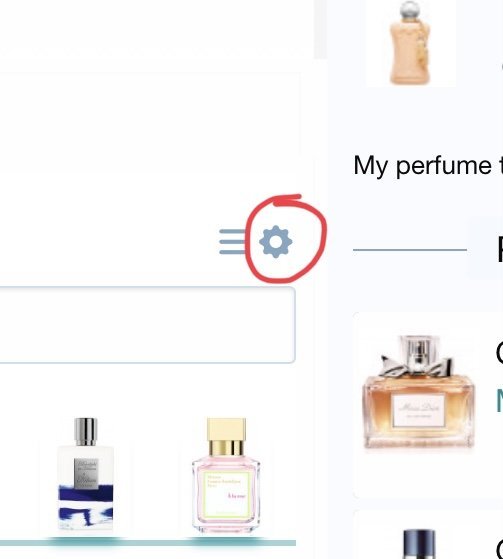The image size is (503, 559).
Task: Click the gold cap of the À la rose bottle
Action: click(226, 436)
